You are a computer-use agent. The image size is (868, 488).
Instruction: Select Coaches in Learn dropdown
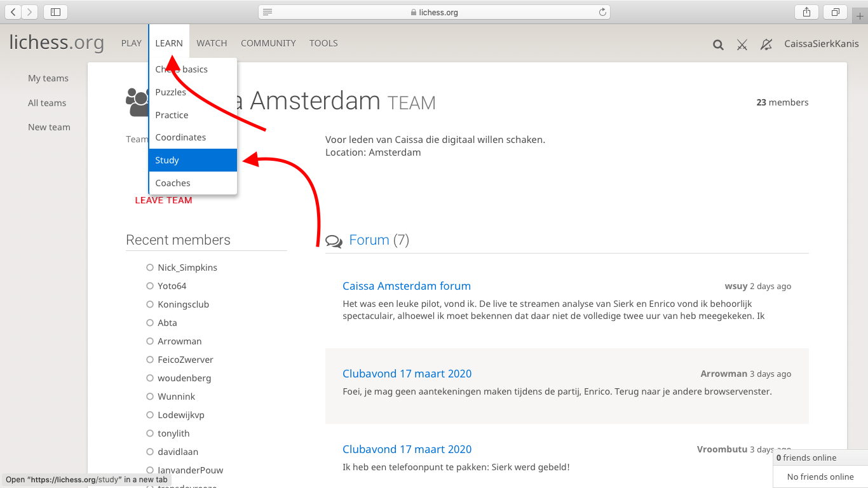click(x=193, y=183)
